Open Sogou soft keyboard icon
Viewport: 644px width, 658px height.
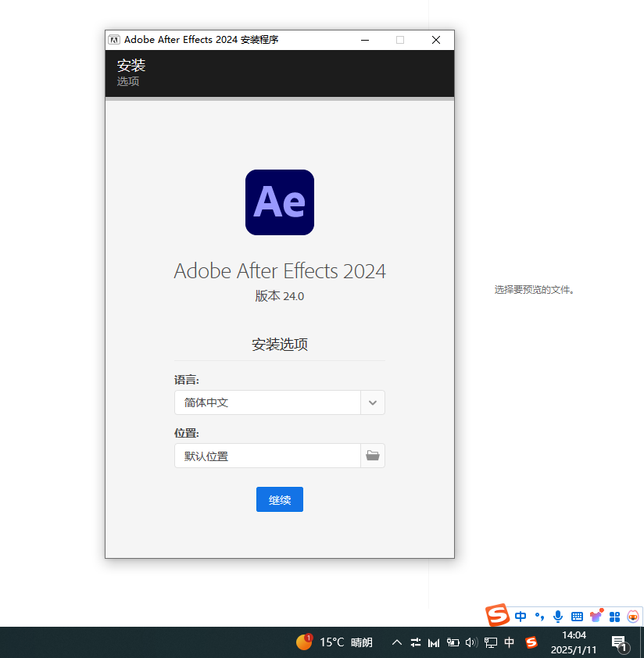(577, 617)
